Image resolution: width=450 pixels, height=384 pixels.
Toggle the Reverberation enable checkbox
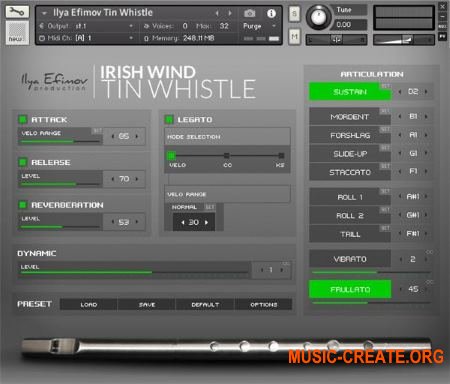coord(23,205)
